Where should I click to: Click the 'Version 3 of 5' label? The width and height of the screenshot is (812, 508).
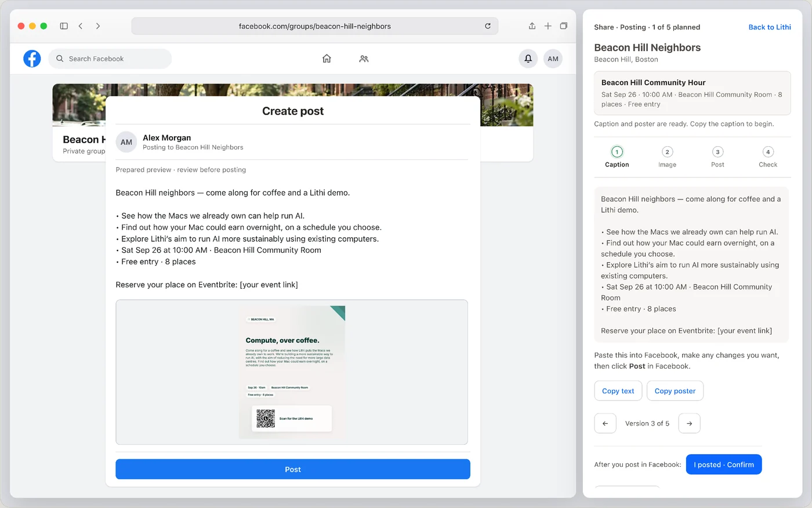[647, 423]
